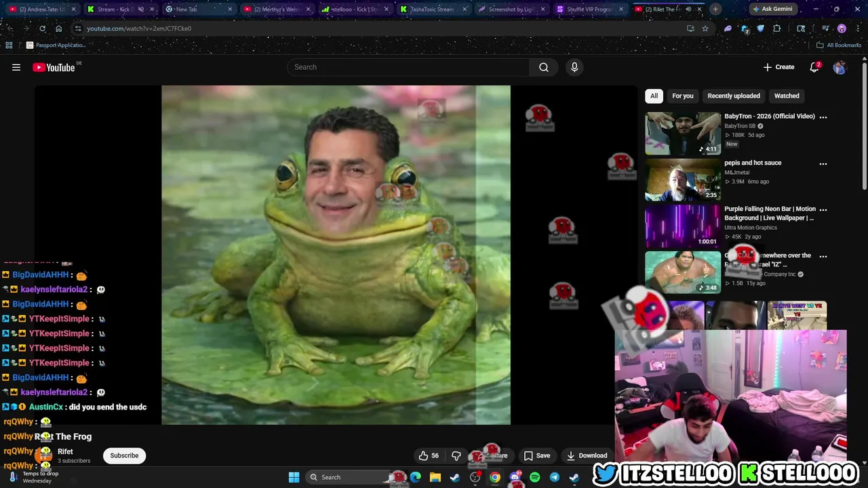Go to the Chrome home page button
The height and width of the screenshot is (488, 868).
tap(58, 28)
